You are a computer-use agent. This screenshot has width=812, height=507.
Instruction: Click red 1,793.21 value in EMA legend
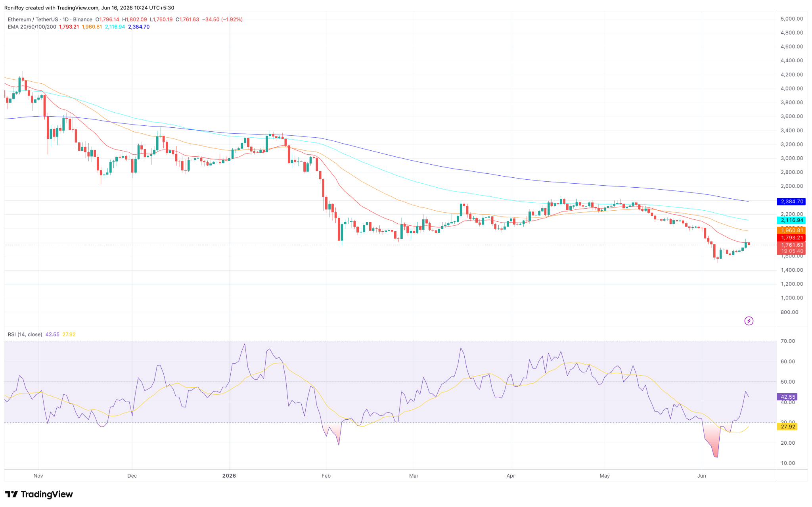click(69, 27)
